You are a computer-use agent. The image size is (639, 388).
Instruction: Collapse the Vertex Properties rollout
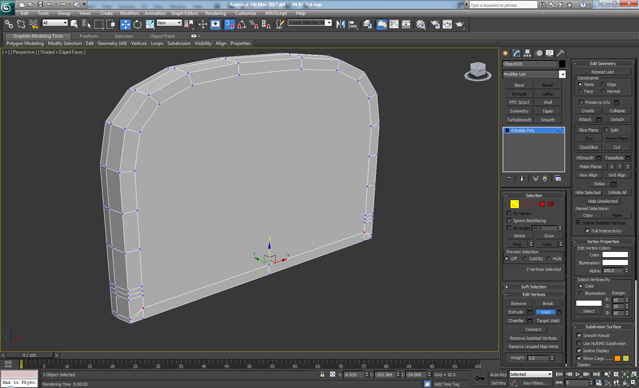603,242
